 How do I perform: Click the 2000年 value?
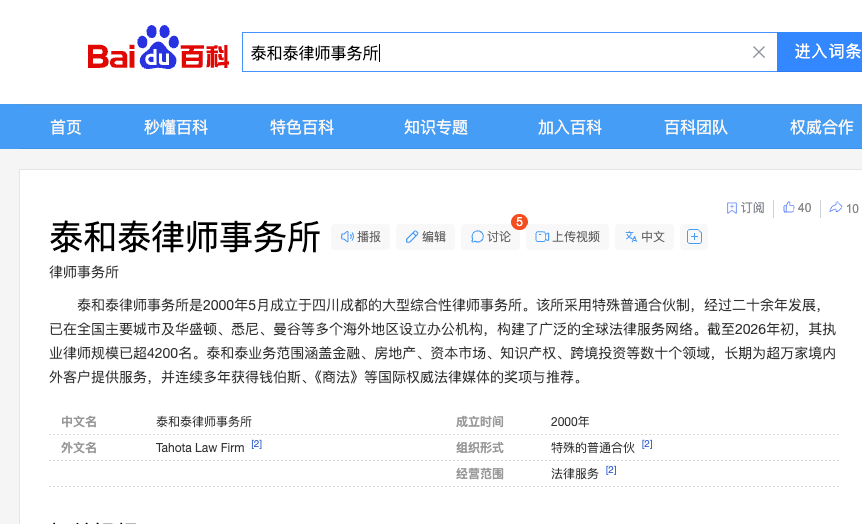[x=570, y=422]
